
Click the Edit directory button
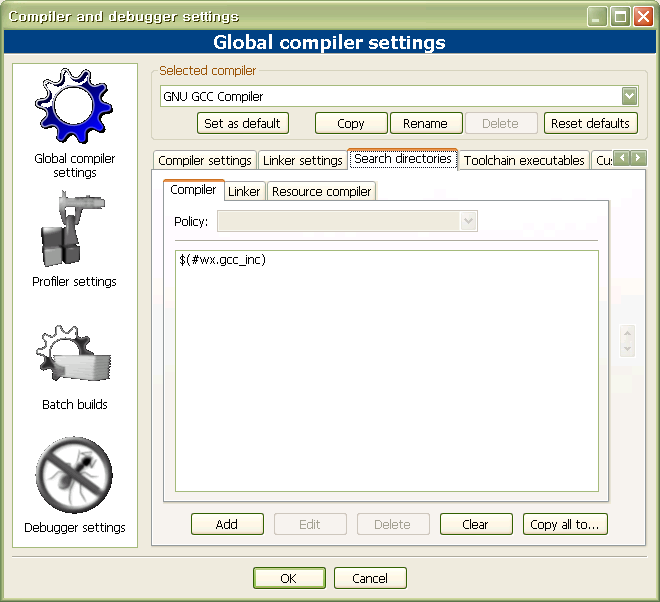310,524
